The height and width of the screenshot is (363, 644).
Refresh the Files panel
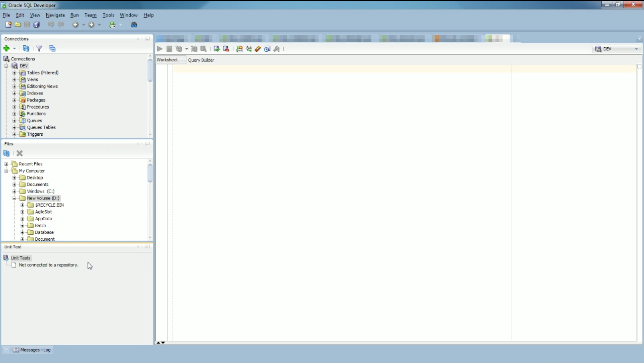click(x=7, y=153)
